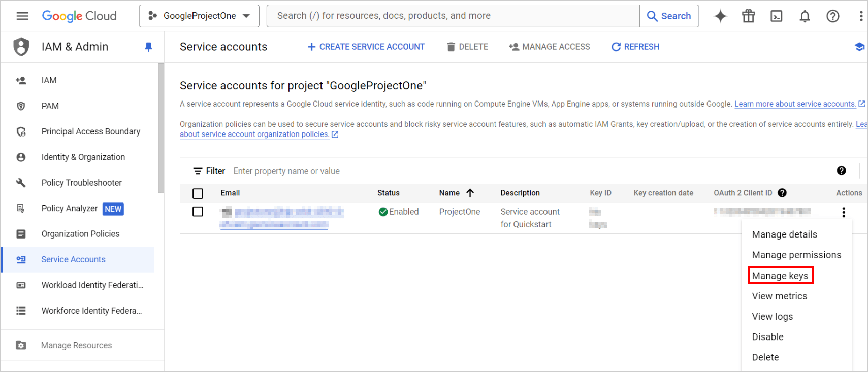Tick the ProjectOne service account checkbox
The height and width of the screenshot is (372, 868).
point(198,212)
